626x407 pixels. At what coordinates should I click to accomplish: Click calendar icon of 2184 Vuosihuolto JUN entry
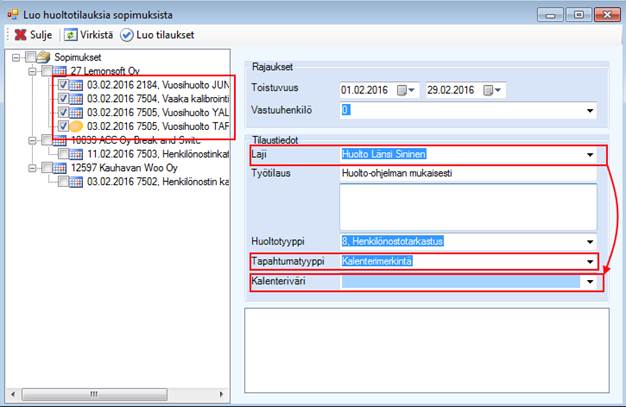tap(77, 86)
